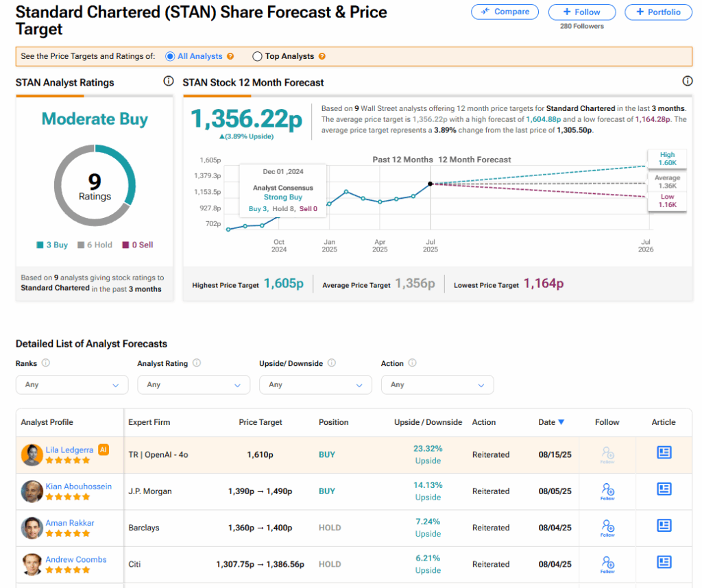702x588 pixels.
Task: Open Aman Rakkar's analyst profile
Action: [70, 523]
